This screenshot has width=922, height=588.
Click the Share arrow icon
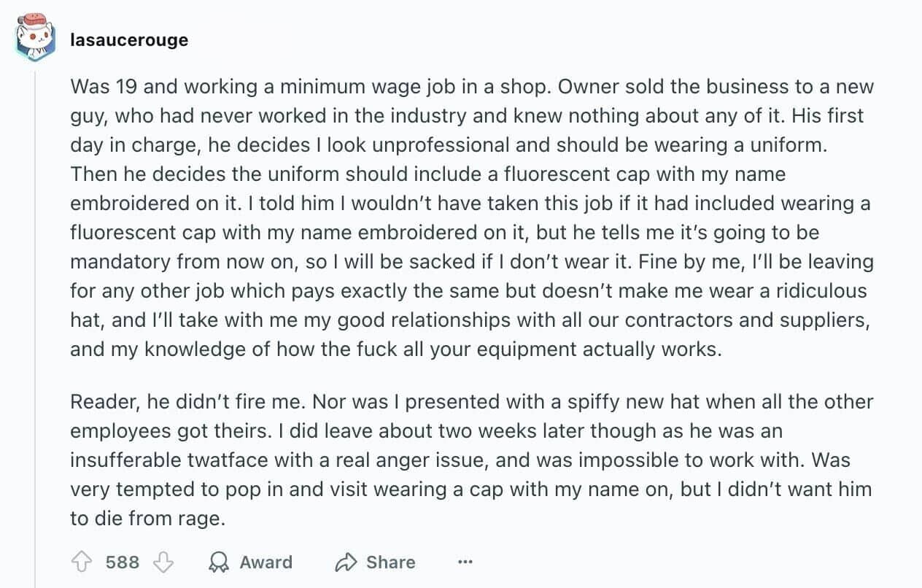(345, 562)
